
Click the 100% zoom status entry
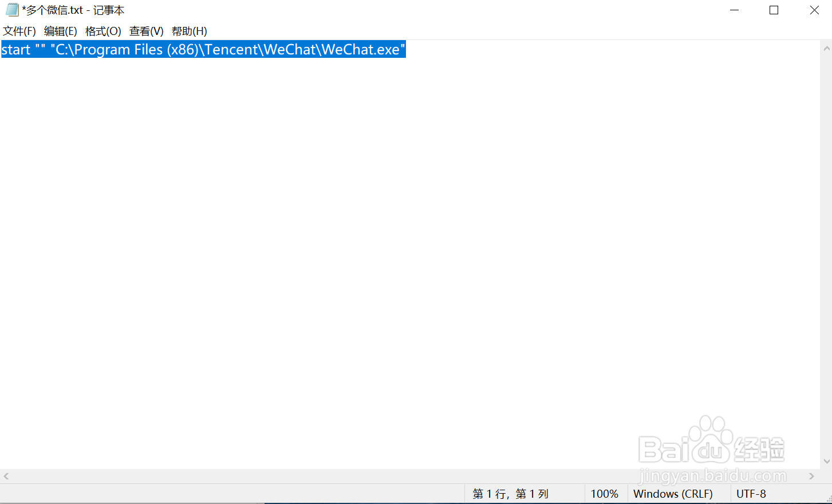pos(605,494)
